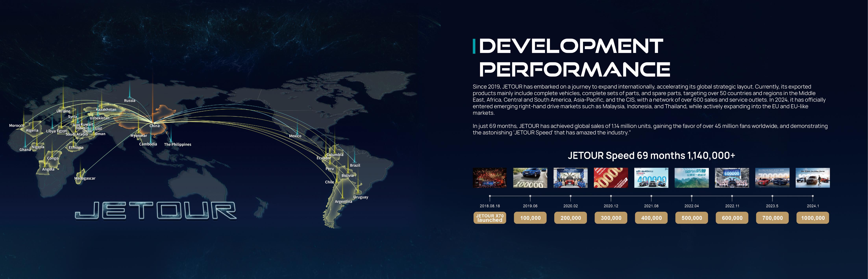The width and height of the screenshot is (868, 279).
Task: Click the JETOUR X70 launched badge
Action: coord(490,218)
